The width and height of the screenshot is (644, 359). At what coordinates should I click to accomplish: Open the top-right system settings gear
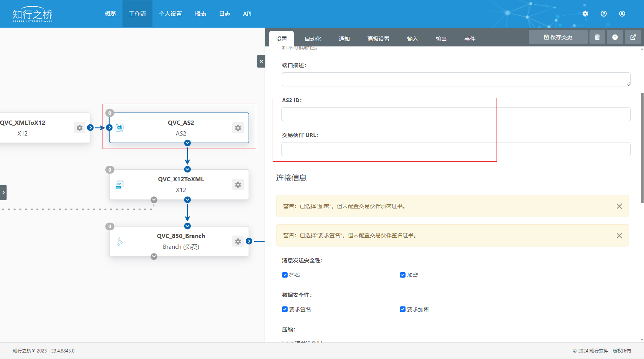pyautogui.click(x=585, y=14)
